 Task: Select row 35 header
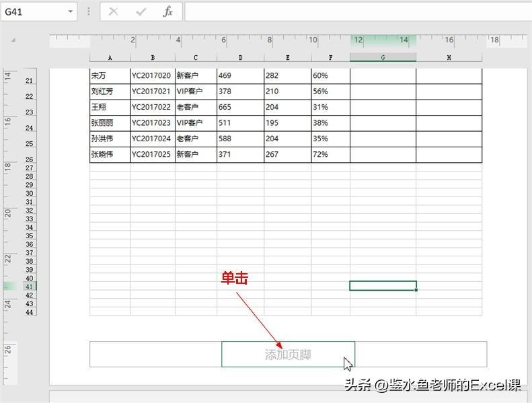click(x=29, y=235)
